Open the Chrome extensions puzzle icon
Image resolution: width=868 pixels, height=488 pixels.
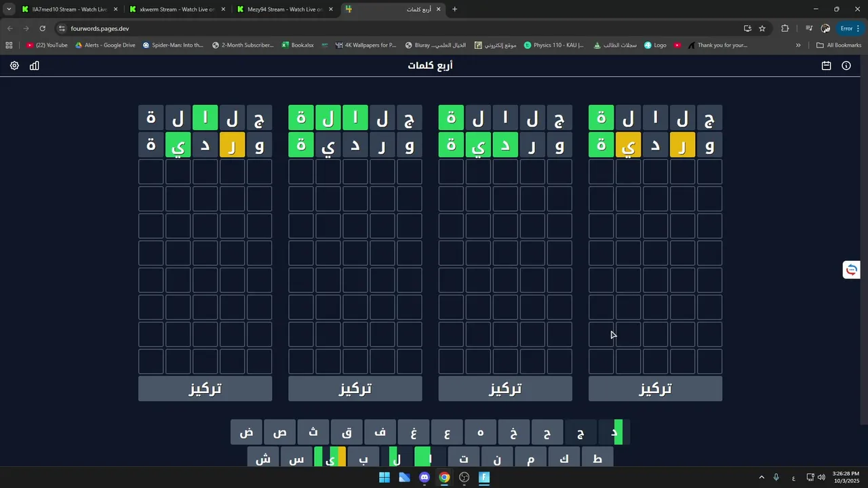click(x=785, y=28)
